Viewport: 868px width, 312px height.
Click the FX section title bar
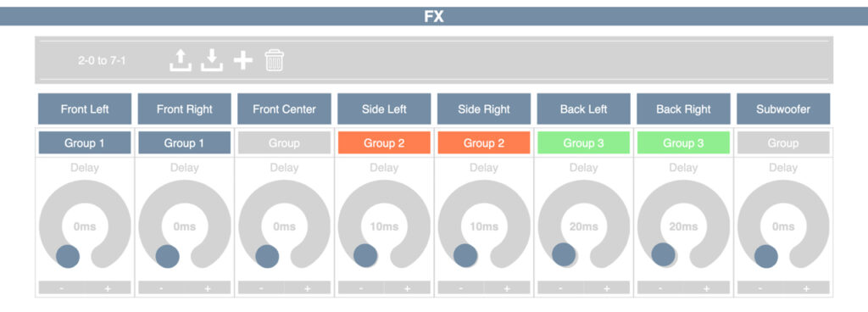(x=434, y=17)
